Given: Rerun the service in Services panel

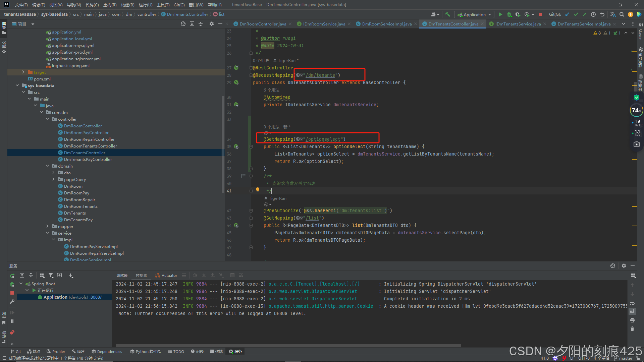Looking at the screenshot, I should [x=12, y=276].
